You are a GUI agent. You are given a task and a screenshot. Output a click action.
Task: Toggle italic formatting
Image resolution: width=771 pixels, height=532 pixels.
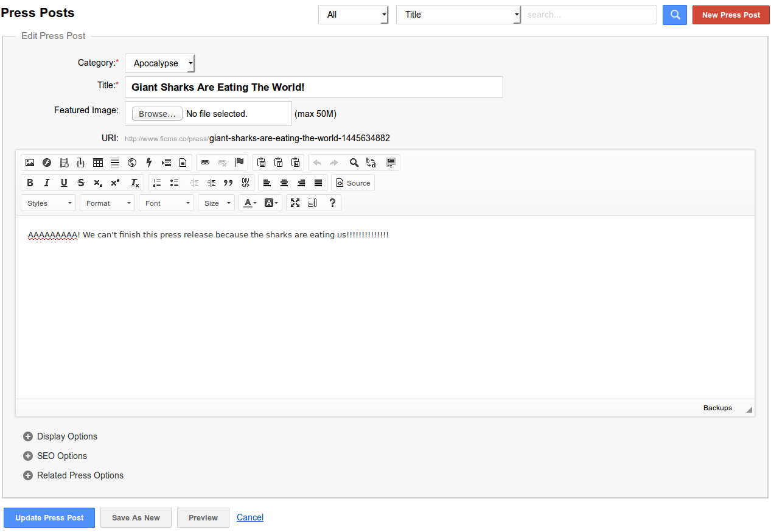click(47, 183)
